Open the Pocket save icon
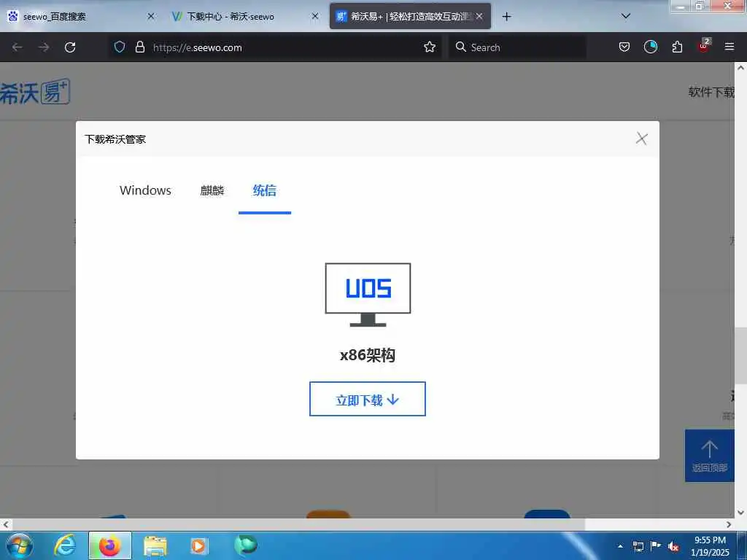 tap(624, 47)
